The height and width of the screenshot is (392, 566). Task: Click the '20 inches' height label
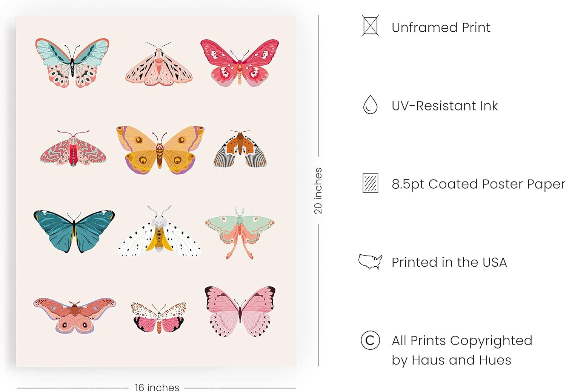click(318, 191)
